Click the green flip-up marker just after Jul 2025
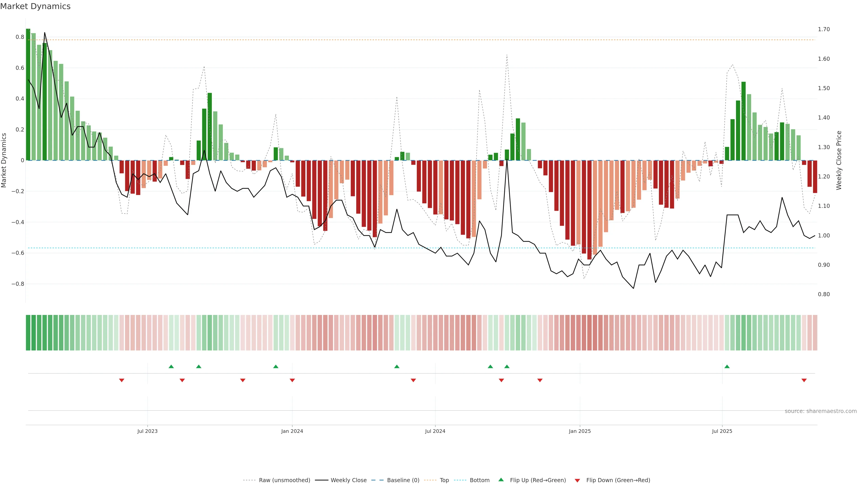 pyautogui.click(x=727, y=366)
